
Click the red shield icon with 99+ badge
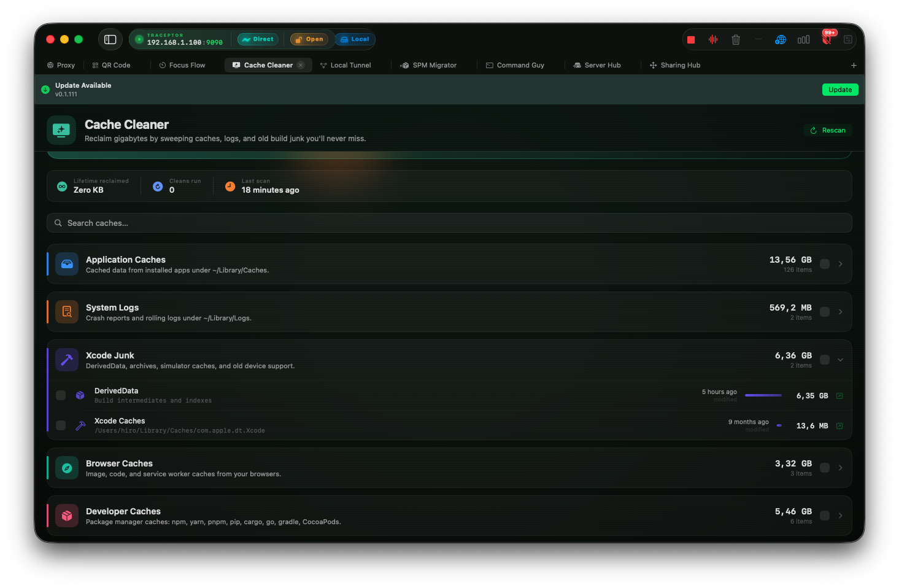[x=827, y=40]
